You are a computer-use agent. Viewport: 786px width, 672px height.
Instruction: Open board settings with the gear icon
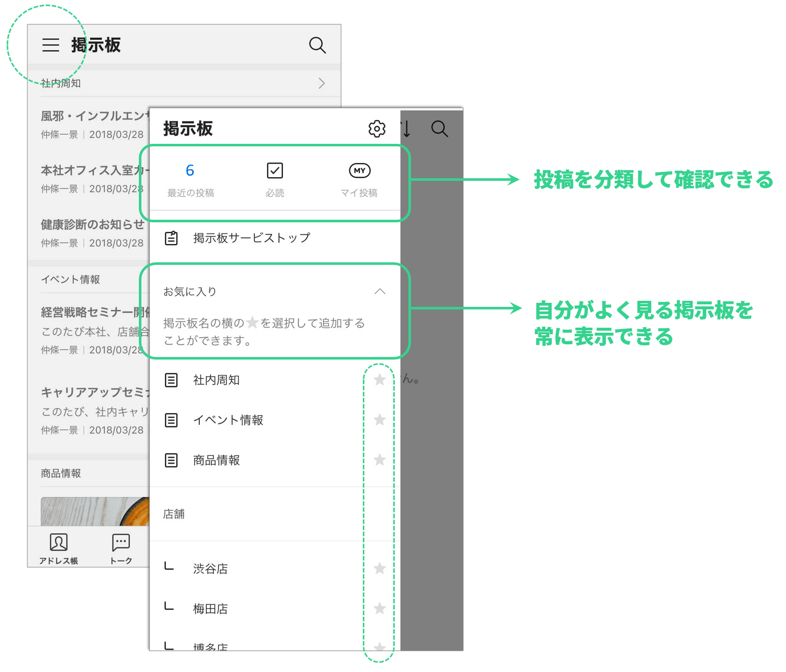click(x=377, y=129)
